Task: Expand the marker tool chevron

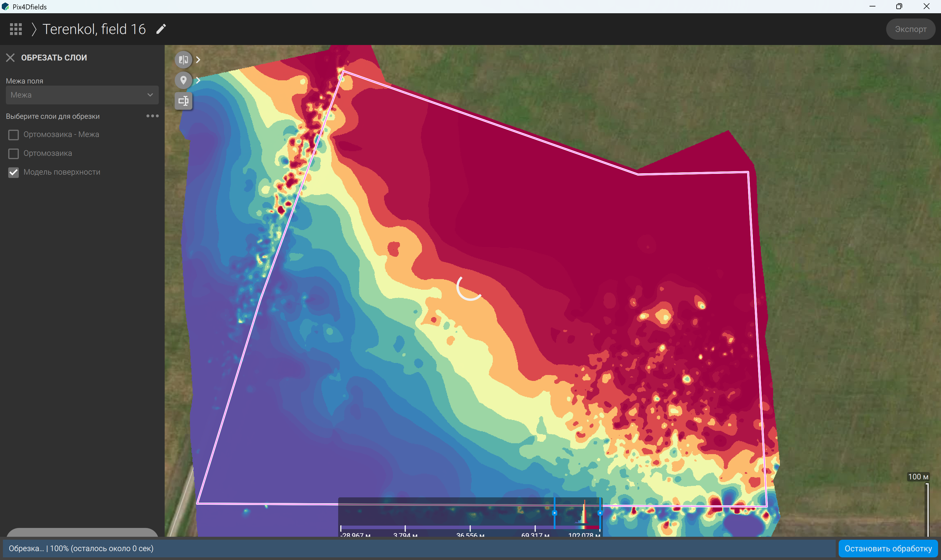Action: [198, 80]
